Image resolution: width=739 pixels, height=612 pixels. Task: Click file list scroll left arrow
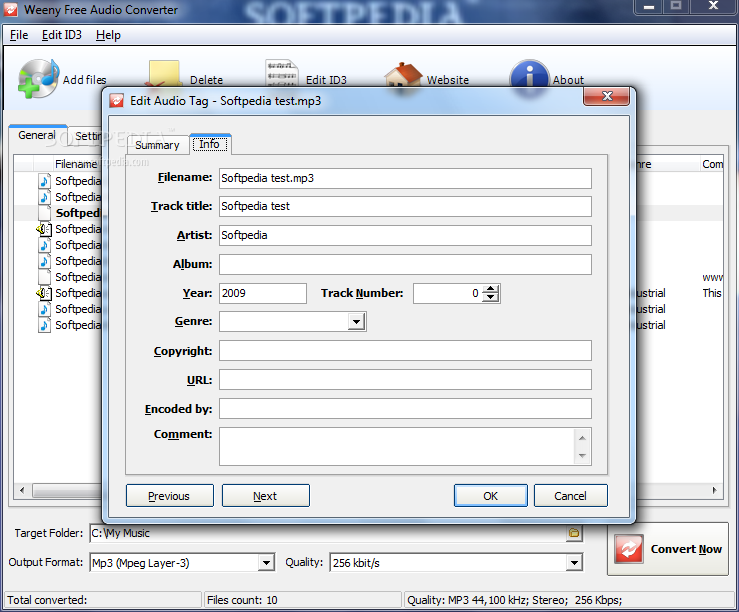pos(22,490)
